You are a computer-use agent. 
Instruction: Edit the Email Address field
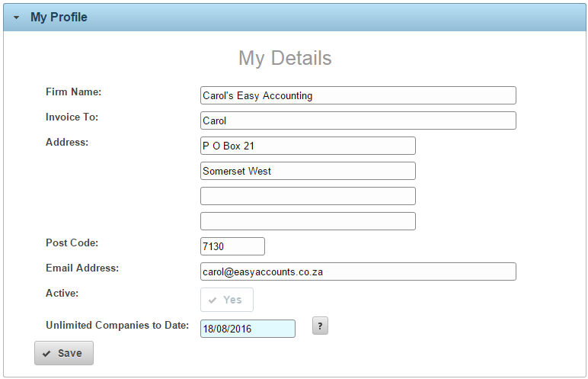[x=358, y=271]
